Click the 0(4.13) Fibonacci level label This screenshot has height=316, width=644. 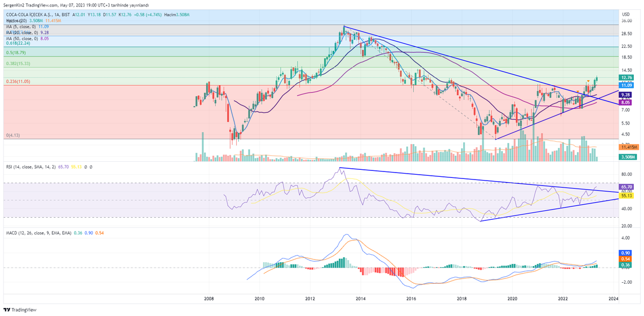pyautogui.click(x=14, y=135)
